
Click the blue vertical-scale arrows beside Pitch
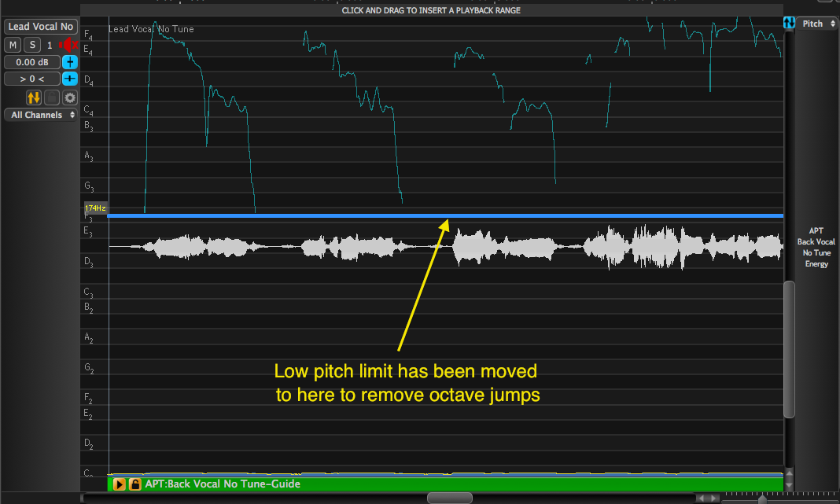tap(790, 24)
